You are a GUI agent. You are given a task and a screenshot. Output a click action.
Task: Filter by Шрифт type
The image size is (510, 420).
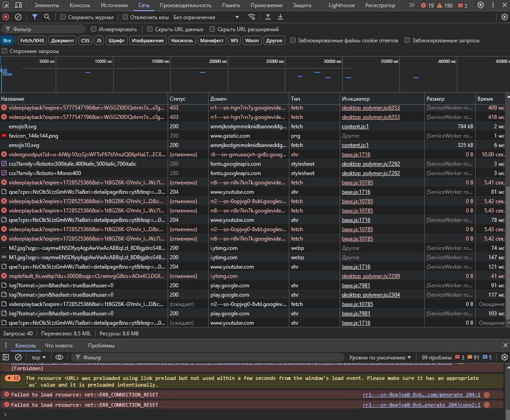click(x=116, y=40)
